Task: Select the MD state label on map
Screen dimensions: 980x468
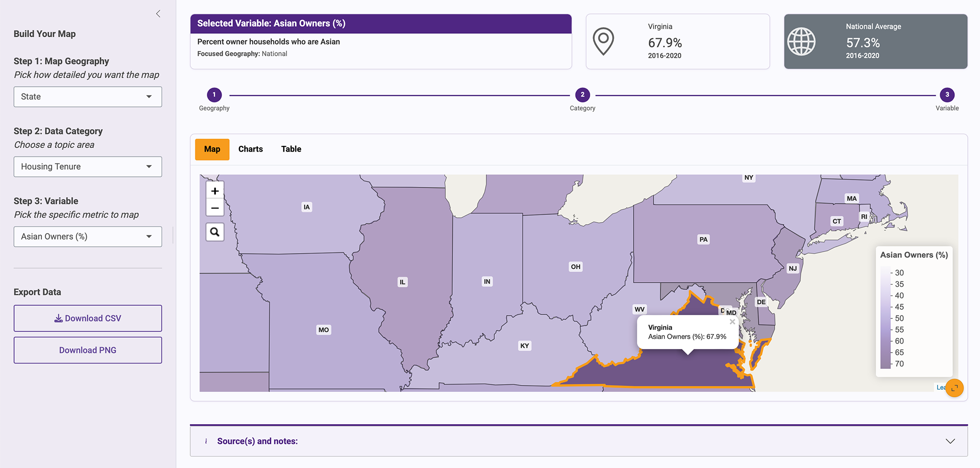Action: point(731,313)
